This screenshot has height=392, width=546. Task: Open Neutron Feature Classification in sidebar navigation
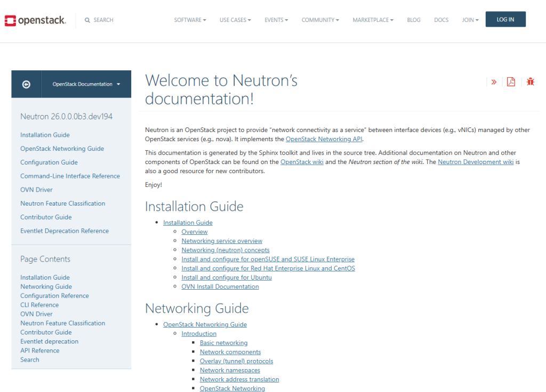63,203
